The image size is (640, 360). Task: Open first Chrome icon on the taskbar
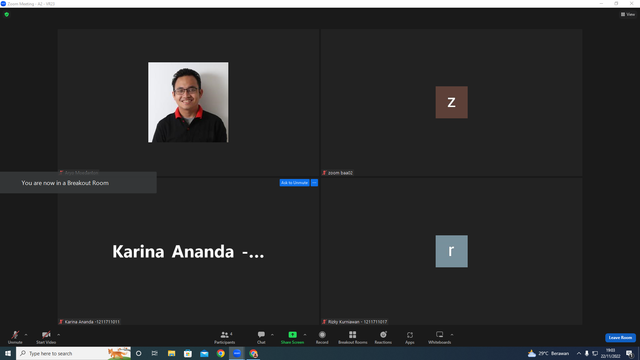tap(220, 353)
